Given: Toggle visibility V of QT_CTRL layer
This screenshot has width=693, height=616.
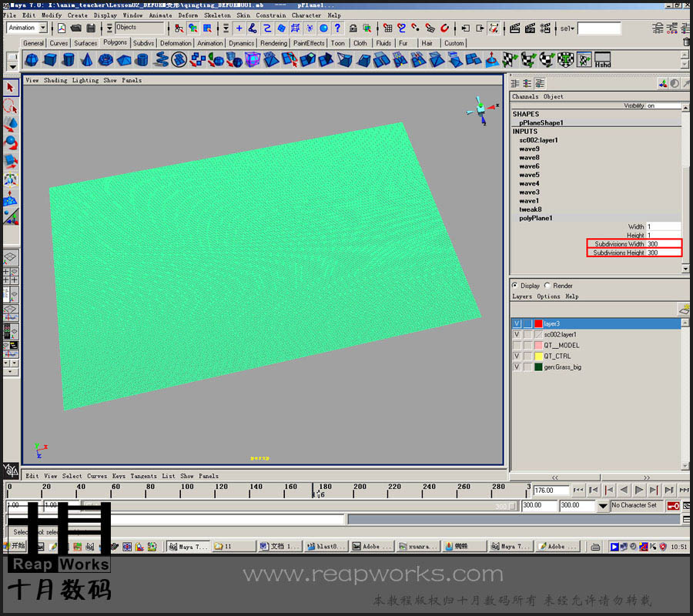Looking at the screenshot, I should click(516, 357).
